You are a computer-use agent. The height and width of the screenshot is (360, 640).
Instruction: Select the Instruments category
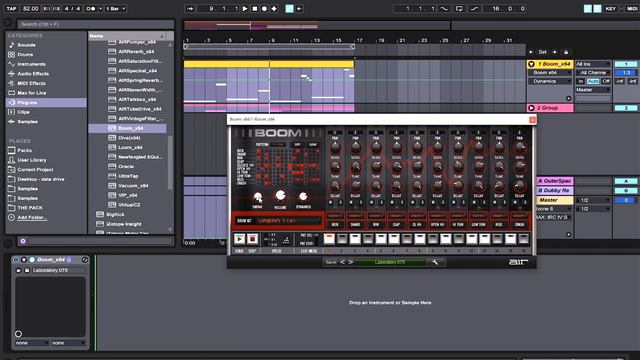pos(31,64)
